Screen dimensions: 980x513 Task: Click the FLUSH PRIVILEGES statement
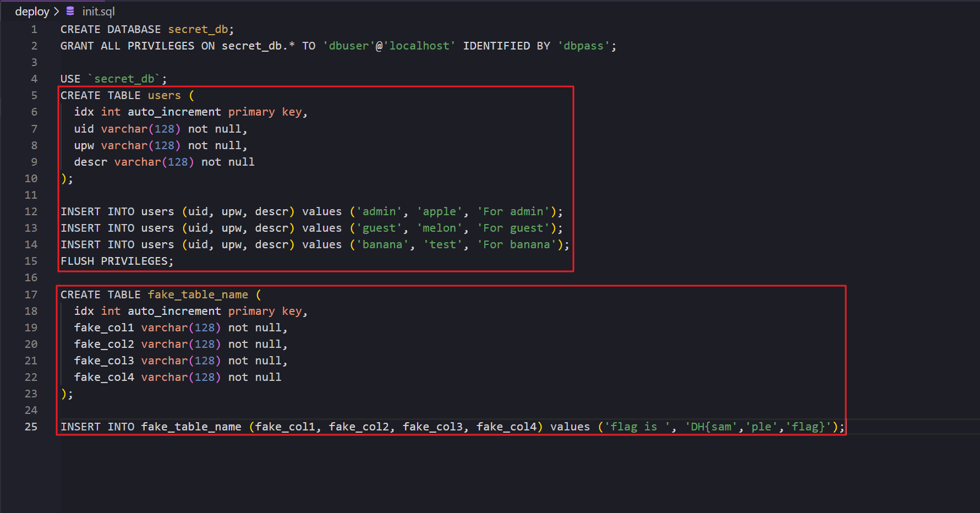[x=117, y=261]
